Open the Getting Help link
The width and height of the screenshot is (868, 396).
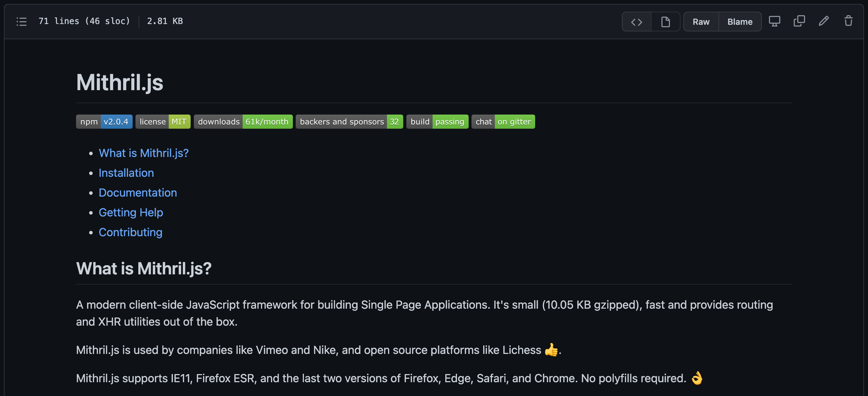tap(131, 212)
